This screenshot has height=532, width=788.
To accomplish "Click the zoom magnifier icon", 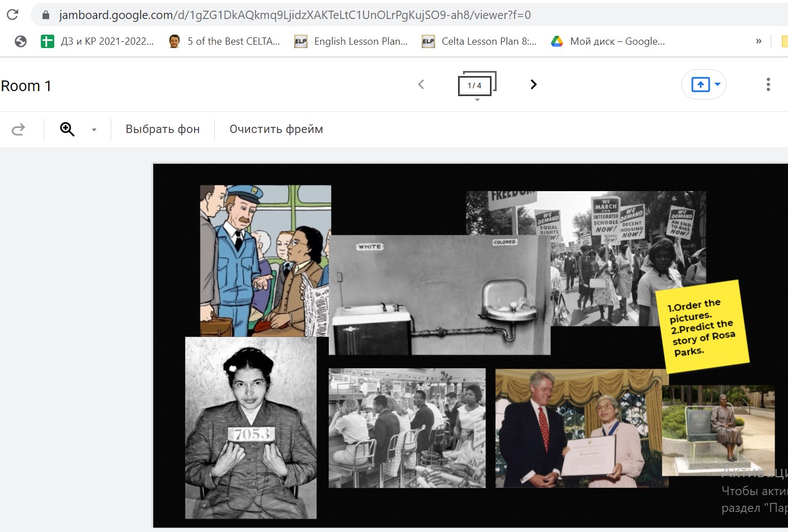I will point(67,130).
